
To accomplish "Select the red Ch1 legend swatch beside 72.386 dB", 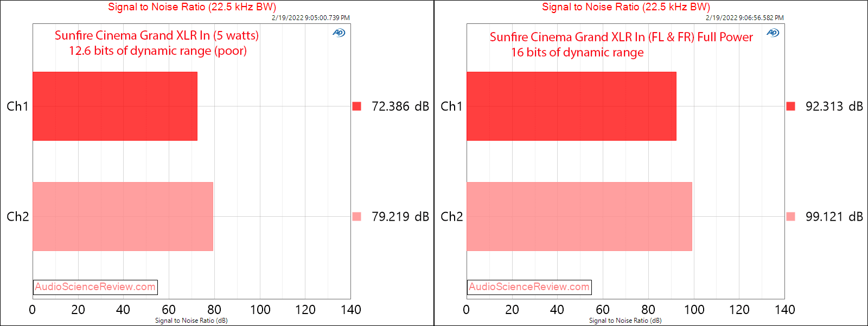I will 357,106.
